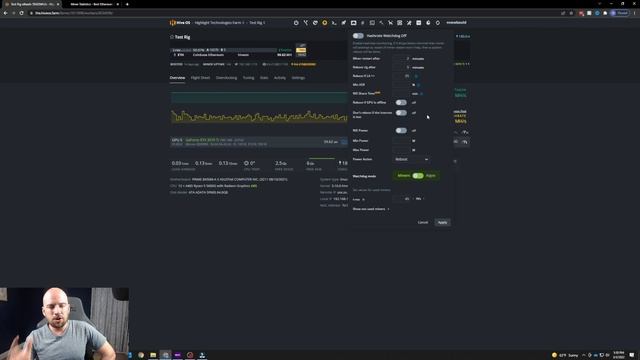The width and height of the screenshot is (640, 360).
Task: Switch to the second browser tab
Action: coord(92,4)
